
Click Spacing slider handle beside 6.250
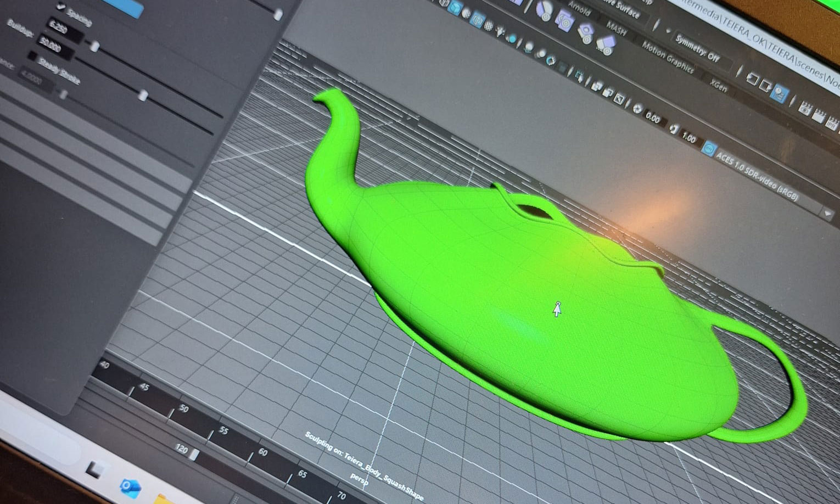click(x=95, y=46)
